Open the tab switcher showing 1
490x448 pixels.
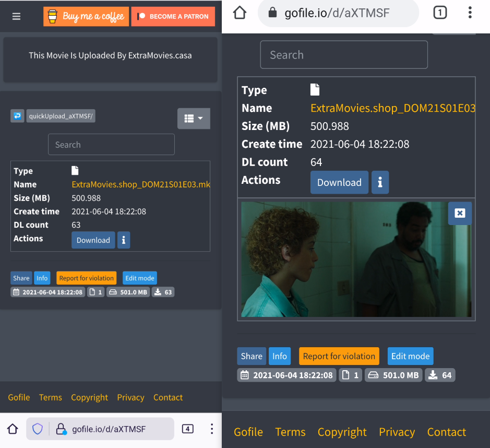[x=440, y=12]
